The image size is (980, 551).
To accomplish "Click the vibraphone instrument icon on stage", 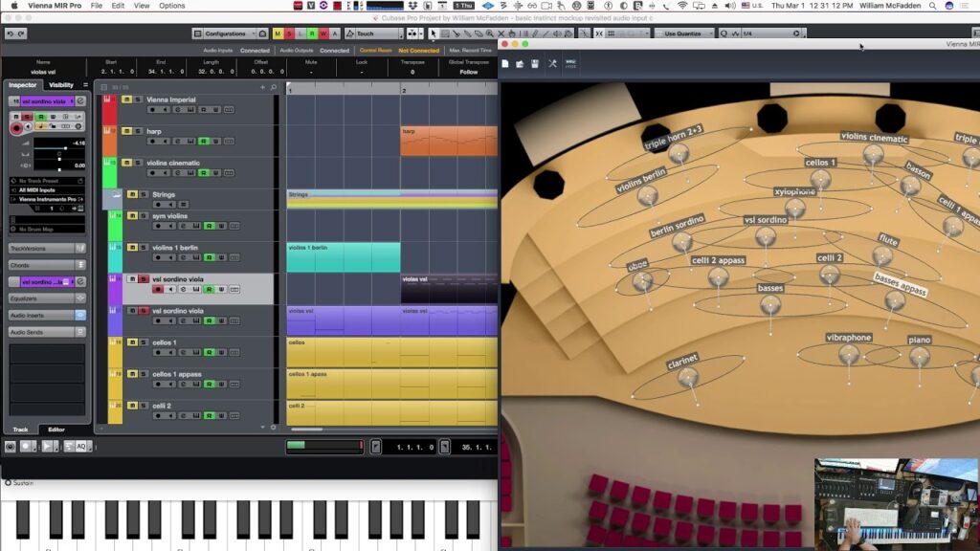I will coord(849,355).
